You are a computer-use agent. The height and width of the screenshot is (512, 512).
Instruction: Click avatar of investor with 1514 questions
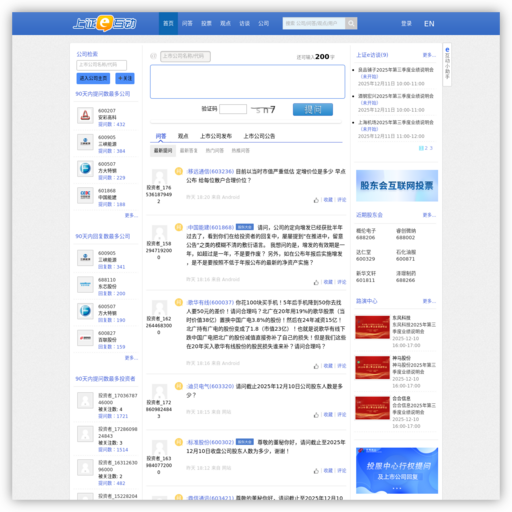(85, 434)
